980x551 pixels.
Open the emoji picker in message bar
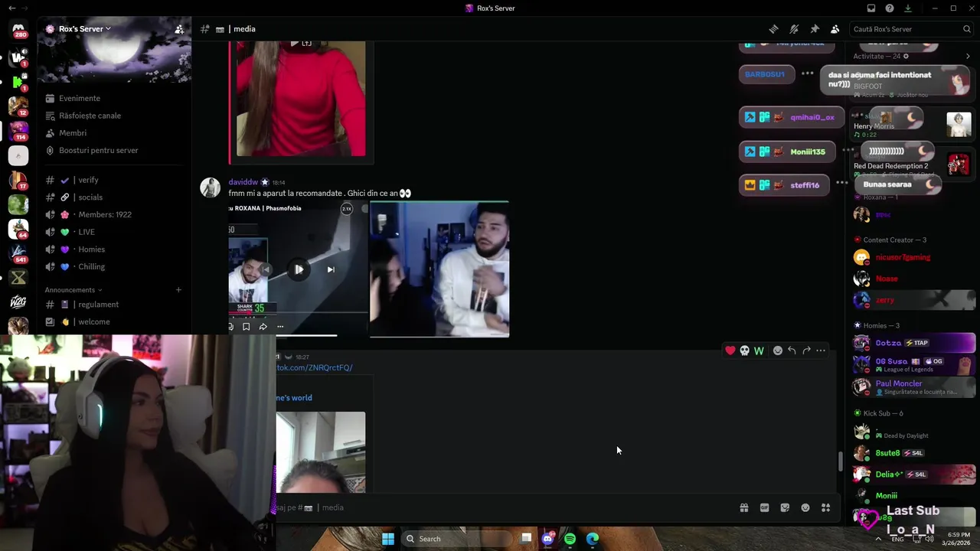click(805, 507)
